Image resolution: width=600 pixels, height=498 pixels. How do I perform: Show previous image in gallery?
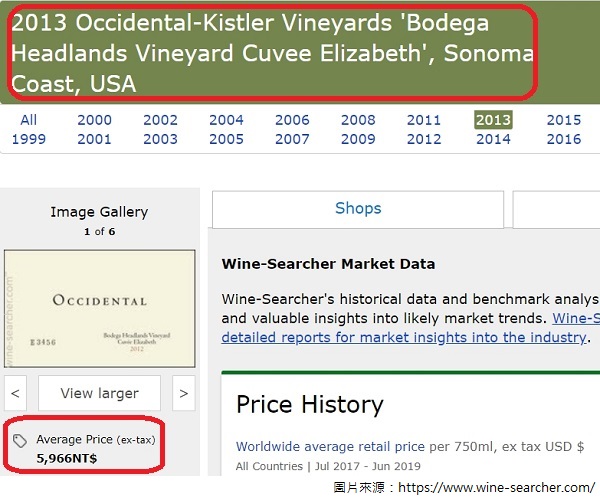pos(15,393)
